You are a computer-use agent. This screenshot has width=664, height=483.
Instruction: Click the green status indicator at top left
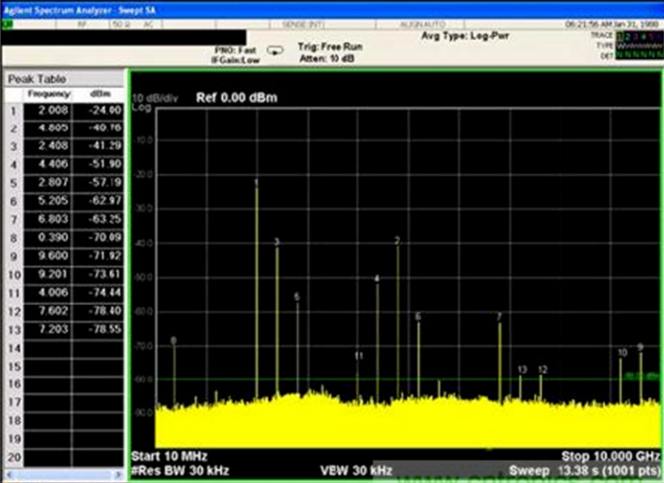(8, 22)
